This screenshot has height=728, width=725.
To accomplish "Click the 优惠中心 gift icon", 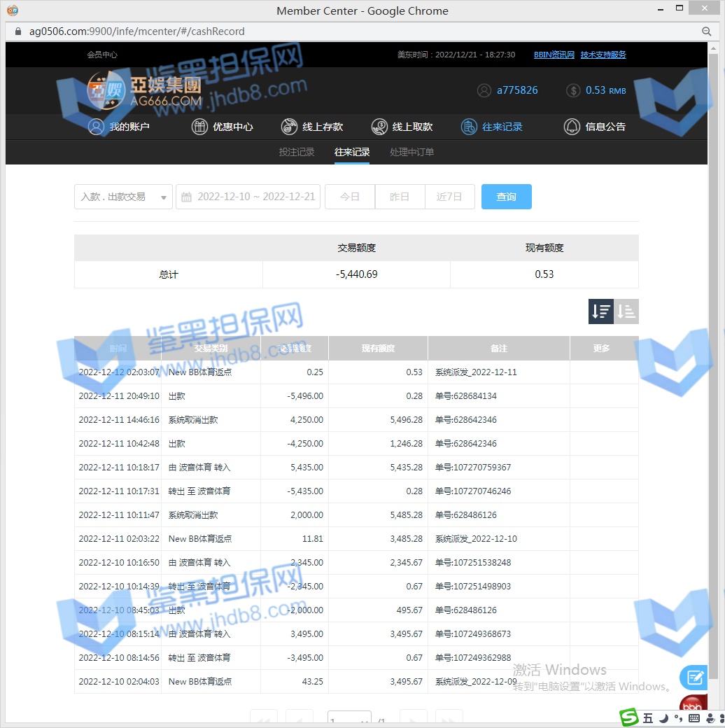I will (200, 127).
